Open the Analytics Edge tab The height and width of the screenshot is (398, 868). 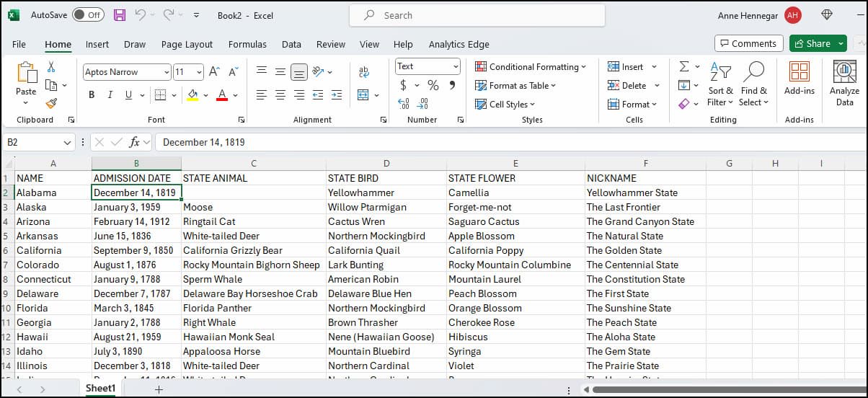(459, 44)
